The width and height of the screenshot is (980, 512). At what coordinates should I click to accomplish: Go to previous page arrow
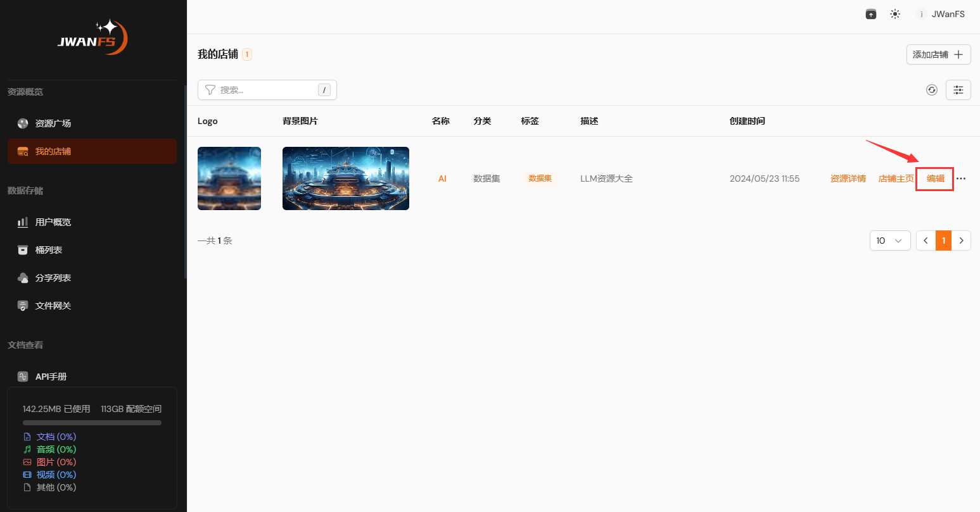(x=926, y=240)
